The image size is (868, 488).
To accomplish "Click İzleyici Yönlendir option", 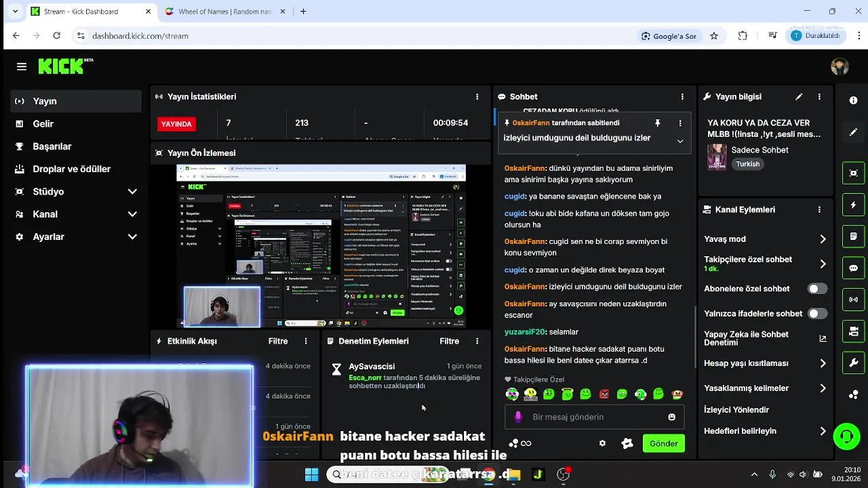I will pyautogui.click(x=736, y=410).
